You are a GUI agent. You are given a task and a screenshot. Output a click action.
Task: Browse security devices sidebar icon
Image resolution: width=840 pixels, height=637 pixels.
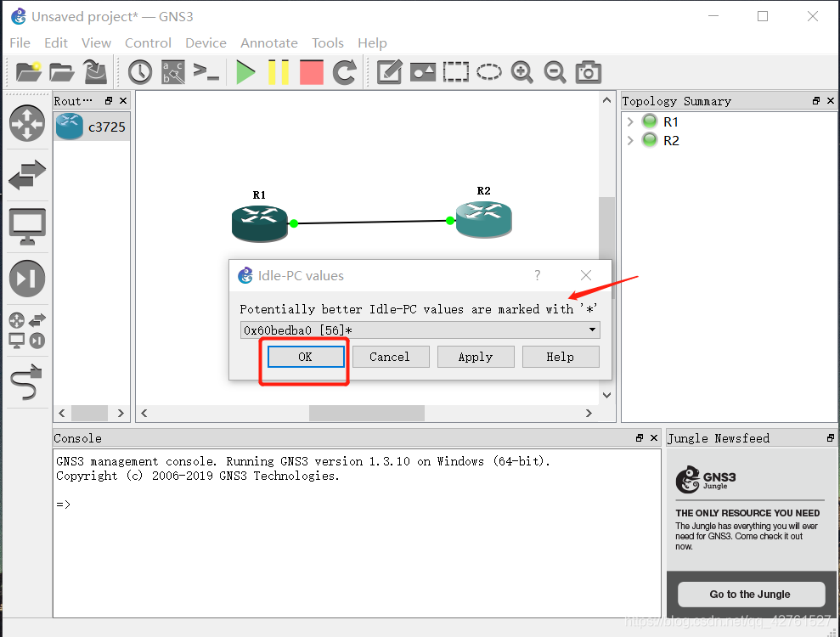(x=27, y=278)
